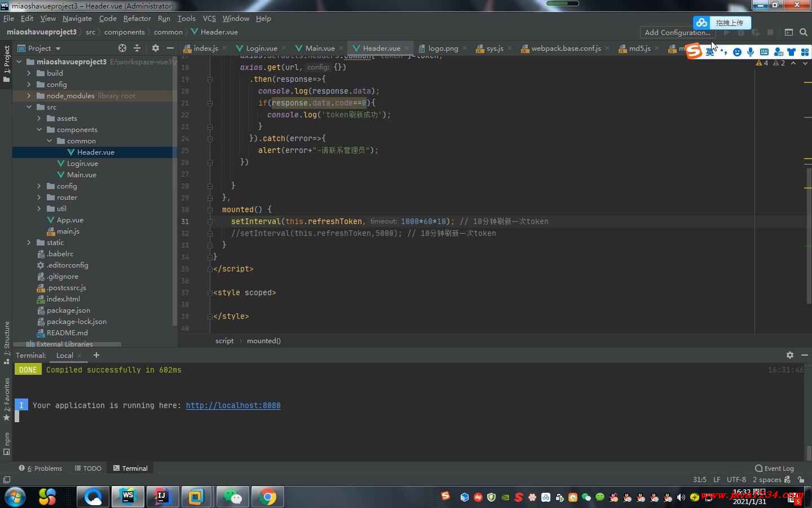Image resolution: width=812 pixels, height=508 pixels.
Task: Click Search Everywhere magnifier icon
Action: coord(804,32)
